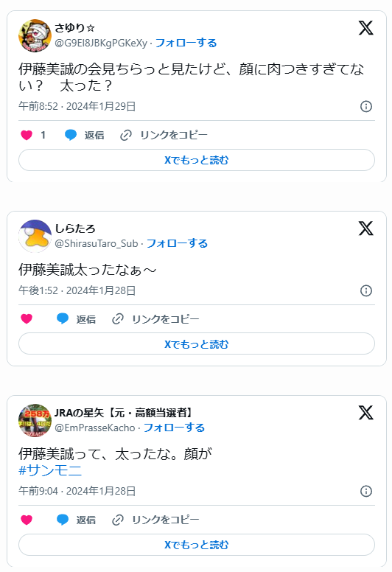Screen dimensions: 392x572
Task: Like the tweet posted 午前8:52 with heart icon
Action: [27, 135]
